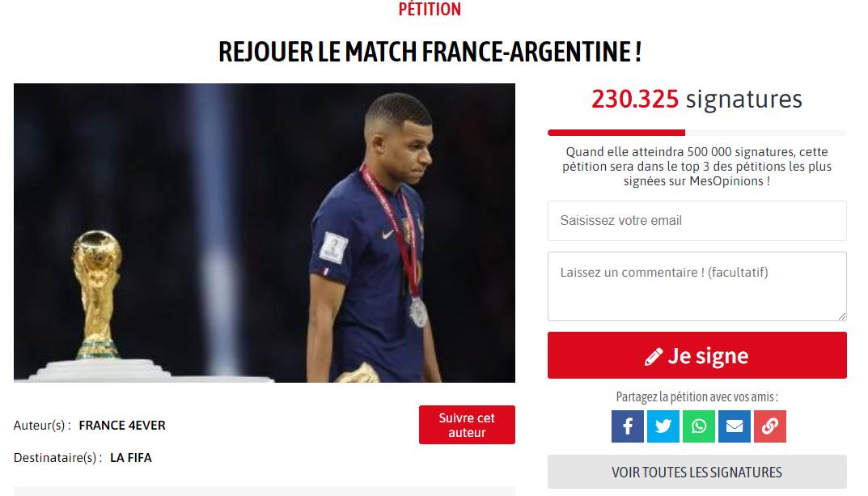Click the red signature progress bar

pos(616,133)
